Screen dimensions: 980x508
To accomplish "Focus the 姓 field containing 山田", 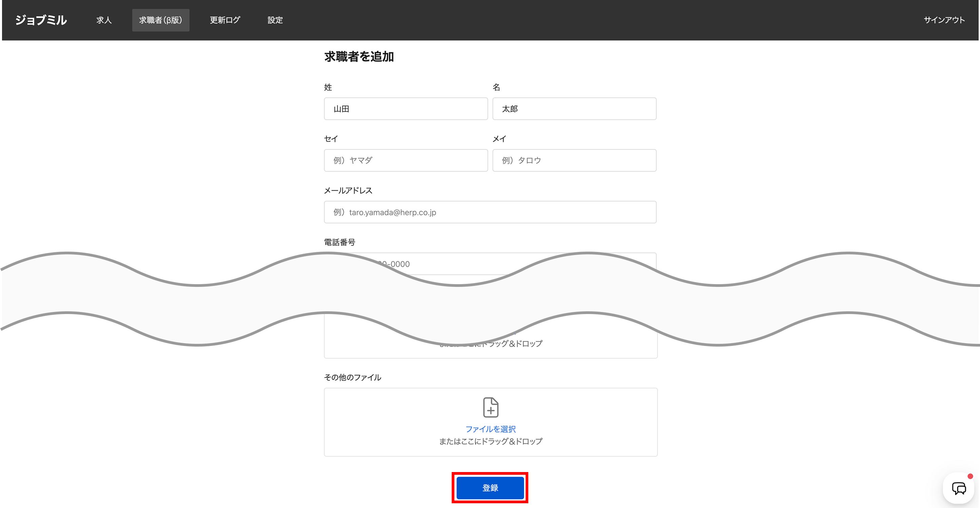I will click(406, 109).
